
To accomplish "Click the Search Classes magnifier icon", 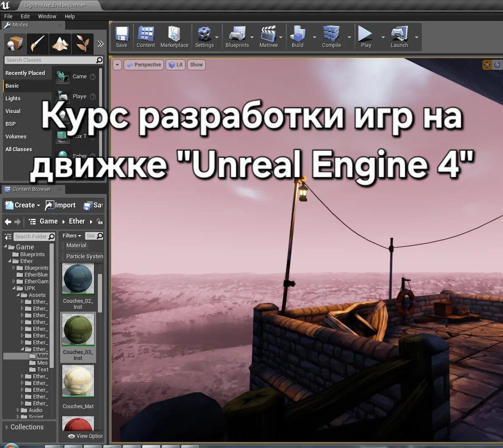I will (99, 60).
